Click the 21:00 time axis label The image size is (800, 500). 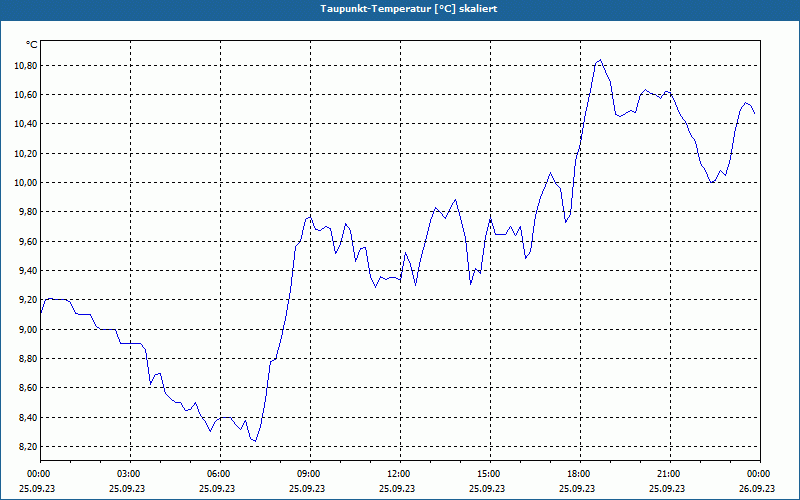coord(670,474)
